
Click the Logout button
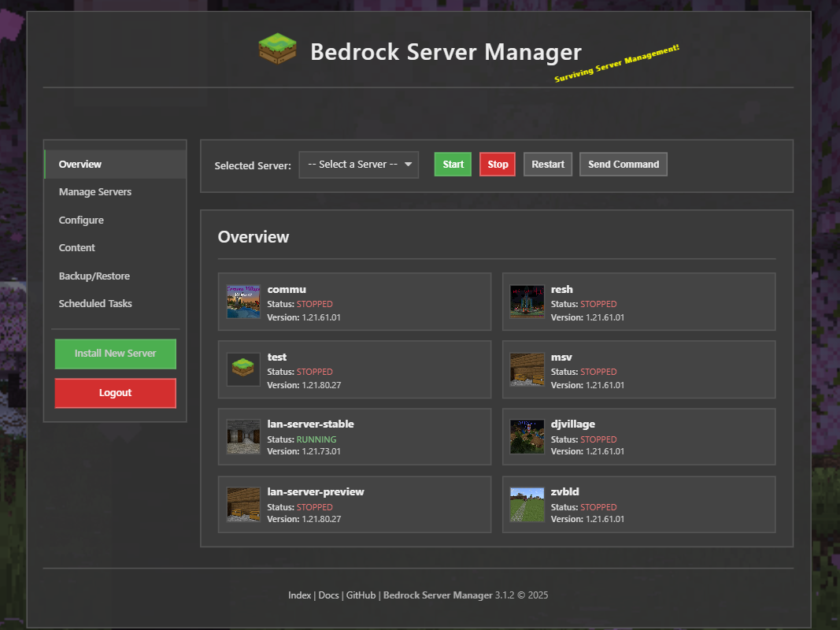tap(115, 393)
